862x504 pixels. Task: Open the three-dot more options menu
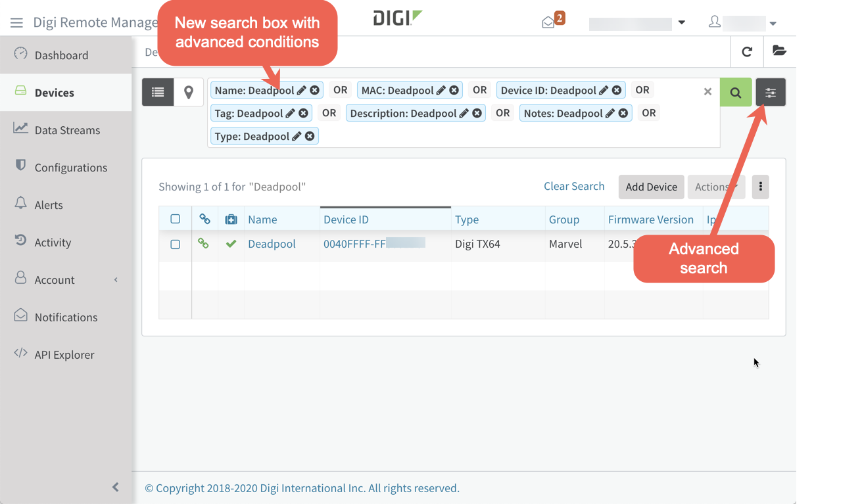[760, 187]
